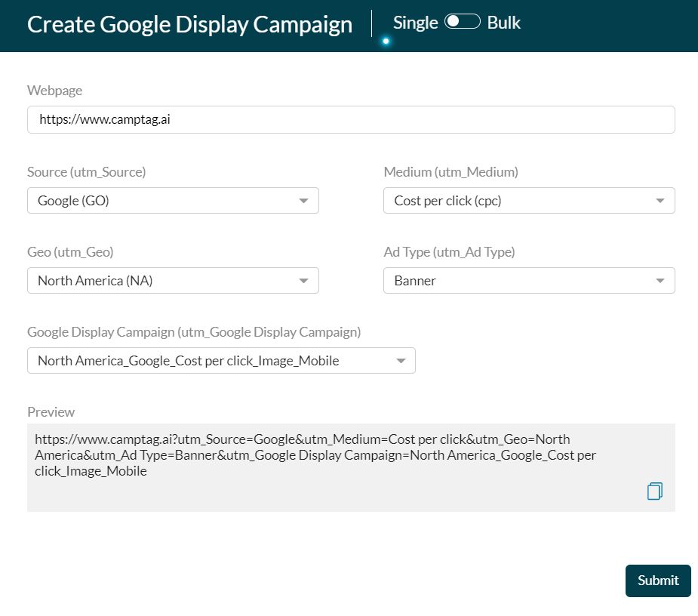The image size is (698, 616).
Task: Click the Bulk label in header
Action: [x=504, y=23]
